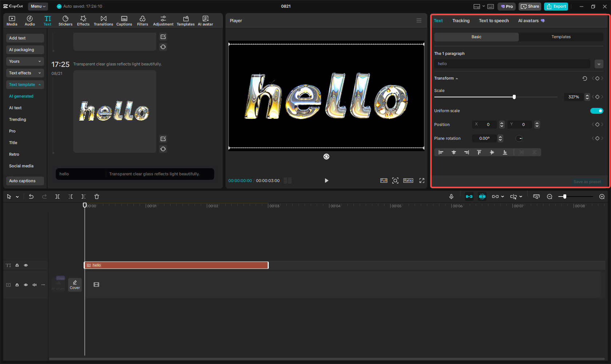This screenshot has height=364, width=611.
Task: Open the Stickers panel
Action: click(x=65, y=20)
